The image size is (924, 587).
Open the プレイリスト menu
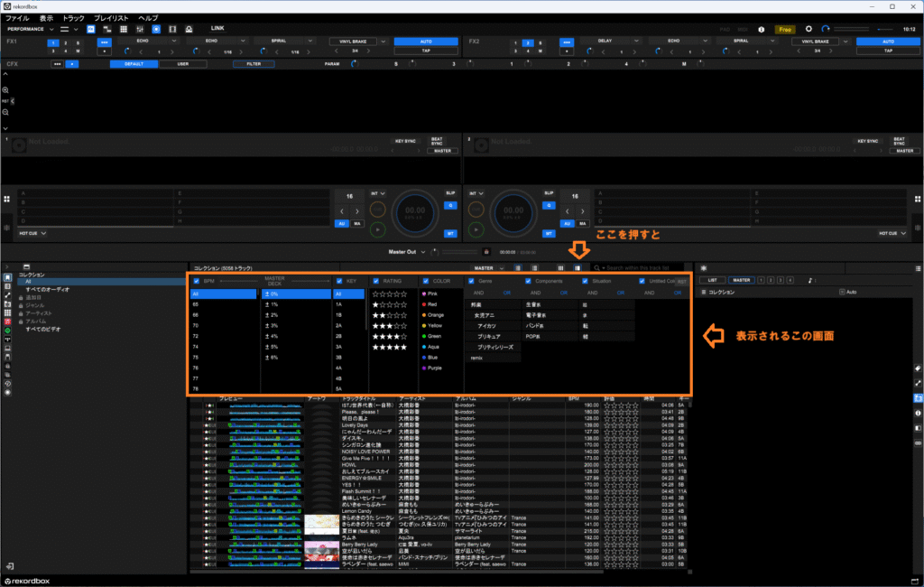111,18
